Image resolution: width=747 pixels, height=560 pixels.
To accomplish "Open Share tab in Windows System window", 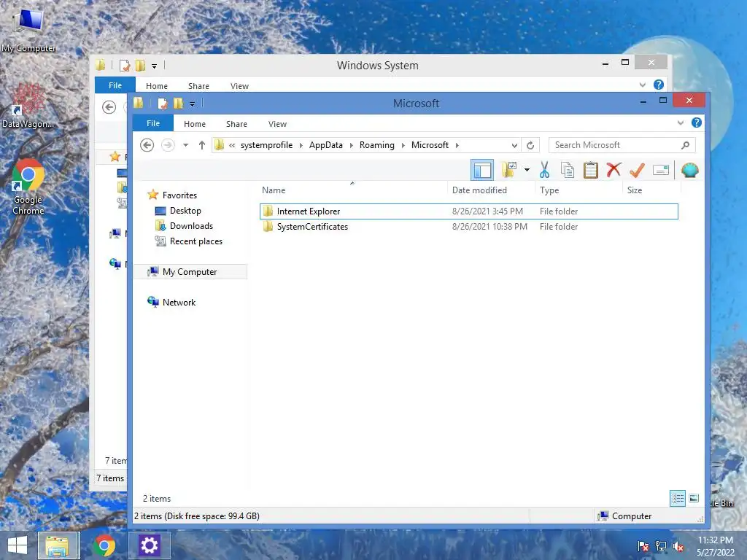I will tap(198, 86).
